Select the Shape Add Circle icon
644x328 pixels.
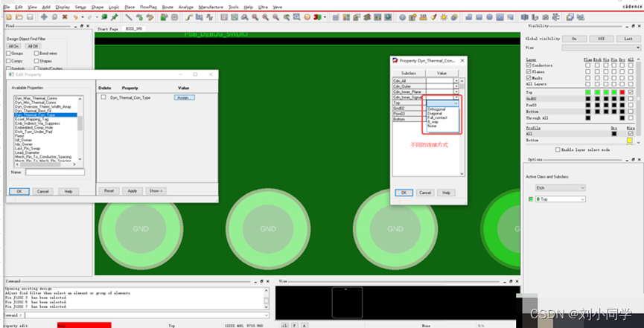click(490, 17)
